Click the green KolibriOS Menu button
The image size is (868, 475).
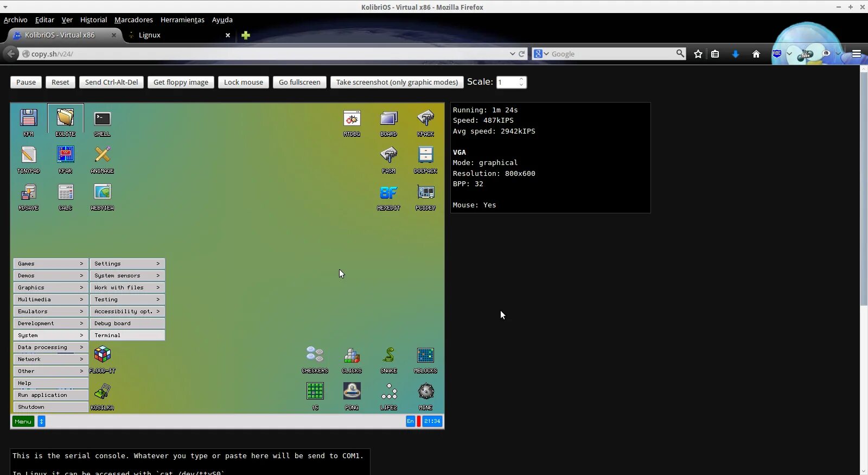coord(23,421)
